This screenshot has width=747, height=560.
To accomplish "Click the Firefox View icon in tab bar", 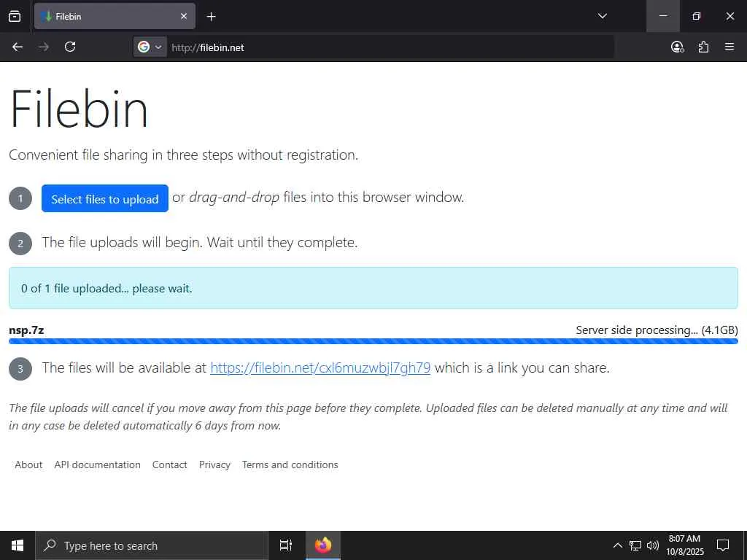I will [15, 16].
